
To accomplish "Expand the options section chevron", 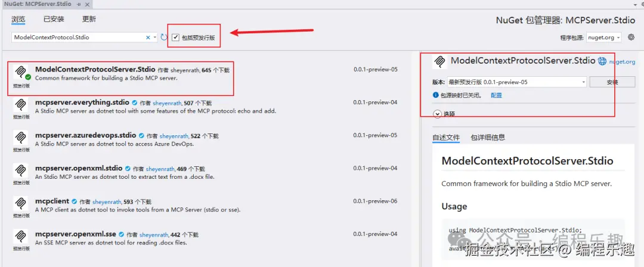I will coord(436,114).
